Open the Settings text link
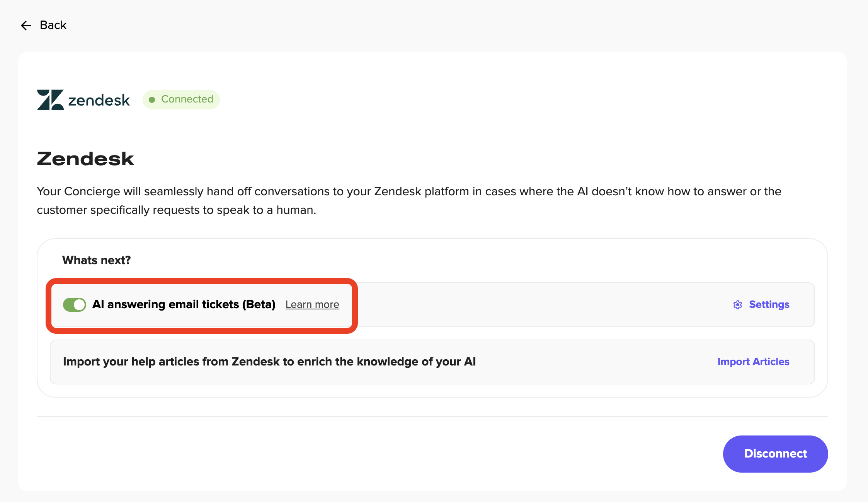The image size is (868, 502). (x=769, y=305)
